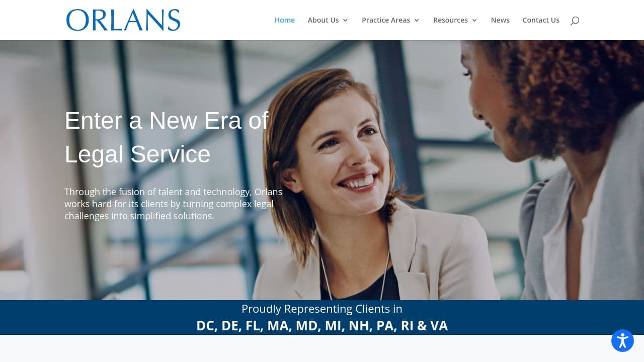Expand the Practice Areas chevron arrow
The width and height of the screenshot is (644, 362).
(417, 21)
